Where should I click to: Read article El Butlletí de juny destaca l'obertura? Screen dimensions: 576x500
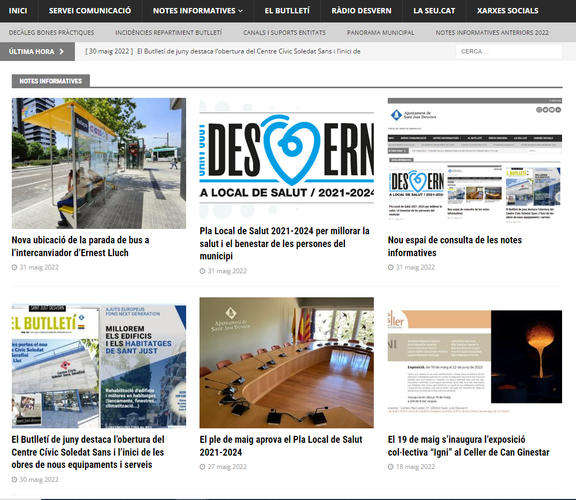[x=88, y=452]
